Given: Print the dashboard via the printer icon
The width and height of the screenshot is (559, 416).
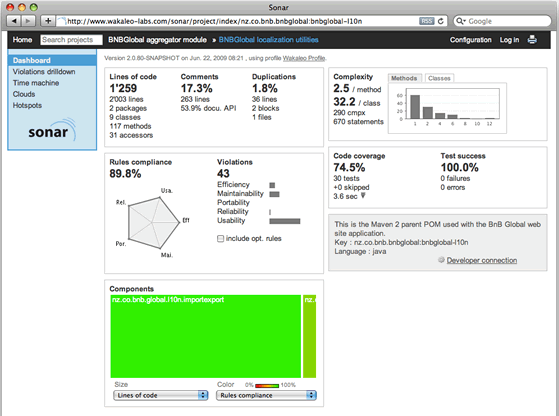Looking at the screenshot, I should point(532,40).
